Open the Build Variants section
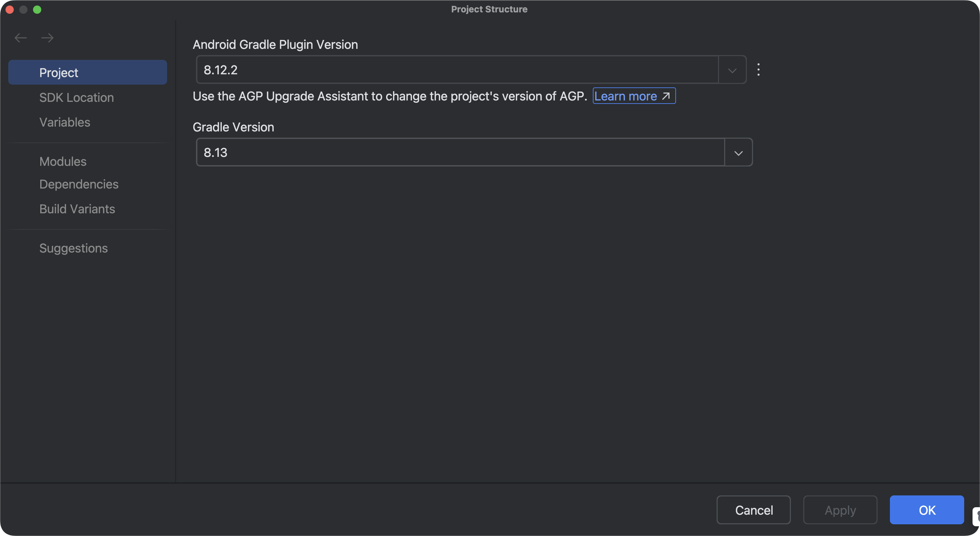Screen dimensions: 980x536 coord(77,209)
